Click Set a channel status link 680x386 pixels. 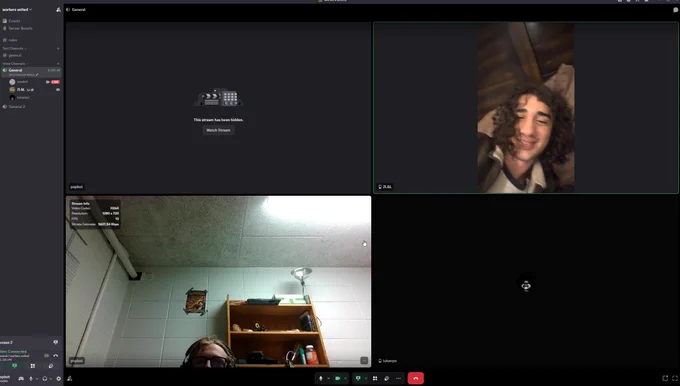click(x=23, y=75)
